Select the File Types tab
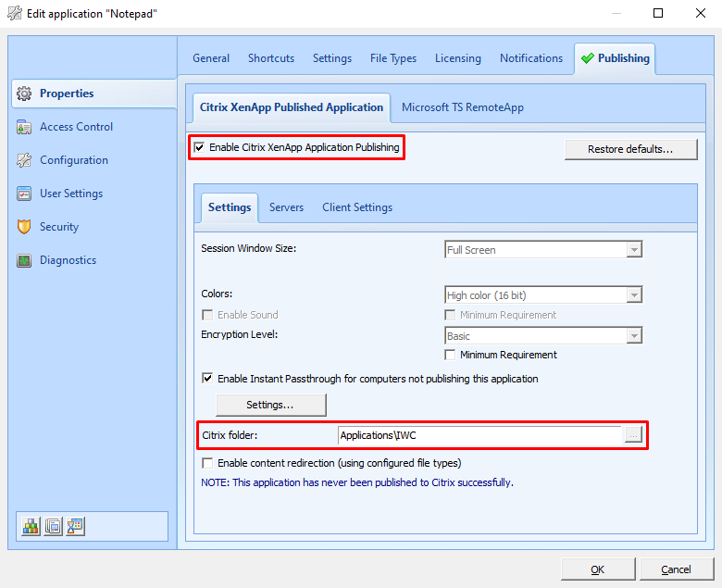This screenshot has width=722, height=588. point(393,58)
